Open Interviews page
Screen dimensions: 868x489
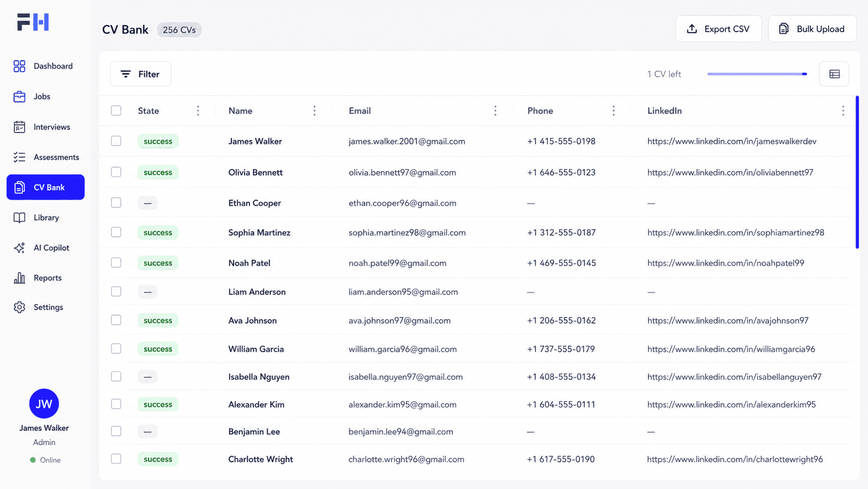(46, 127)
